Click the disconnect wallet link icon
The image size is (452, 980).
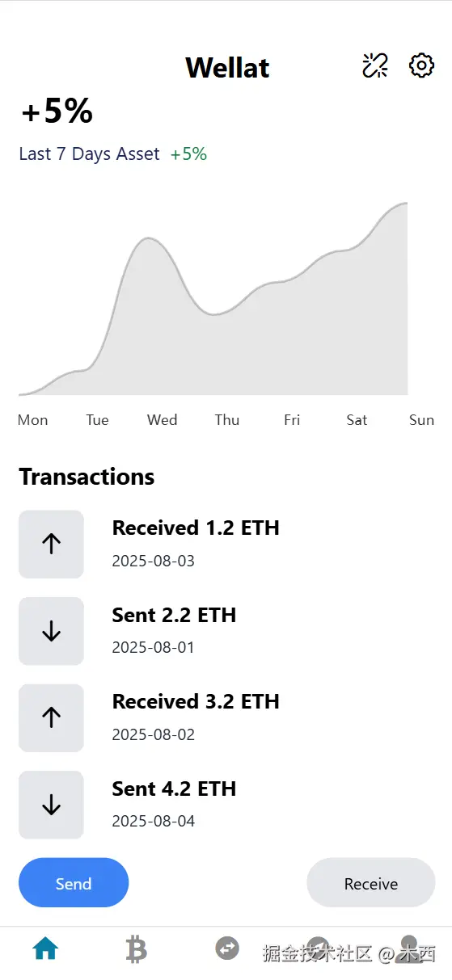point(375,65)
